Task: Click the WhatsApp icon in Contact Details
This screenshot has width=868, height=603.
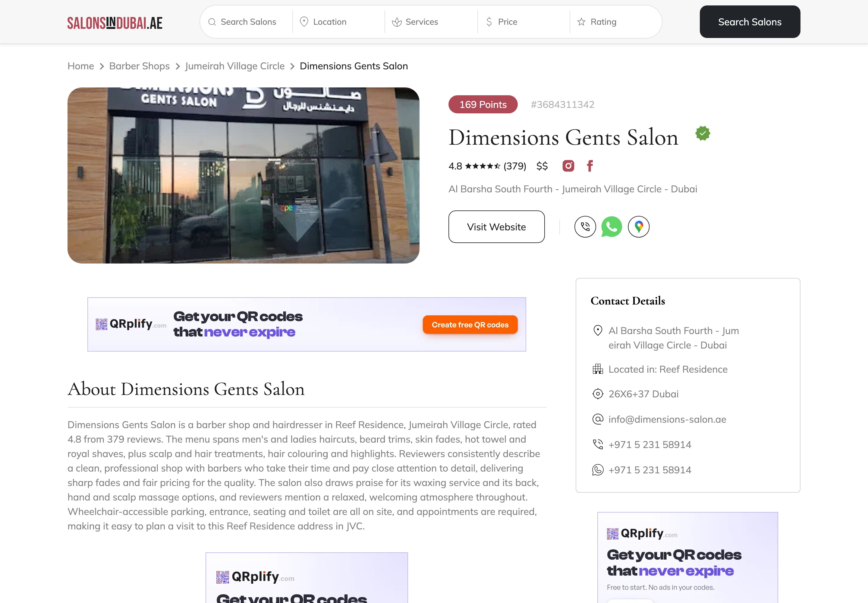Action: [x=598, y=470]
